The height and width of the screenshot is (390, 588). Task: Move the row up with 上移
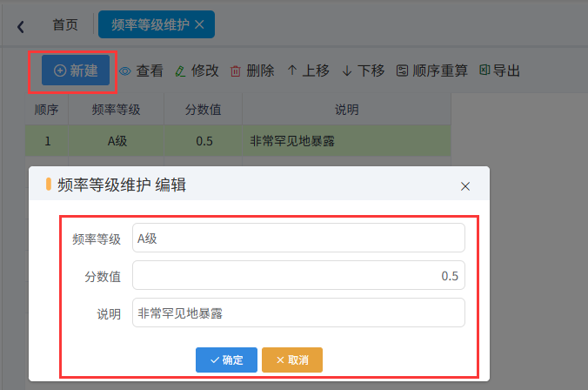click(308, 71)
